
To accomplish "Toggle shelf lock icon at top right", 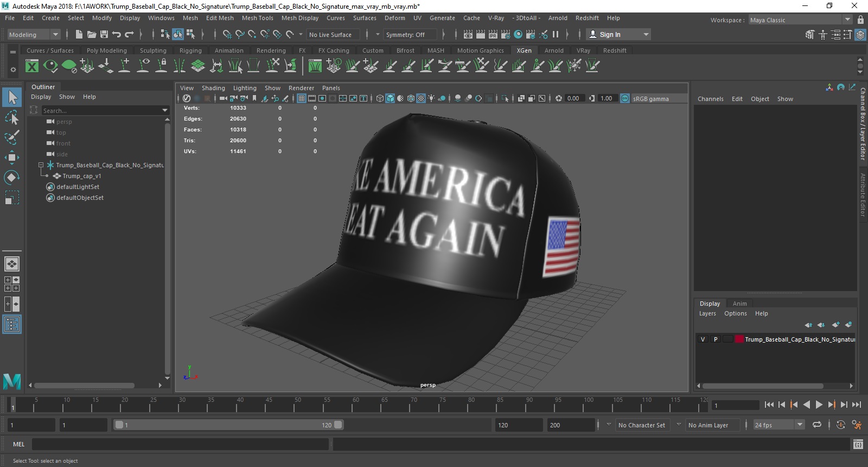I will click(860, 20).
